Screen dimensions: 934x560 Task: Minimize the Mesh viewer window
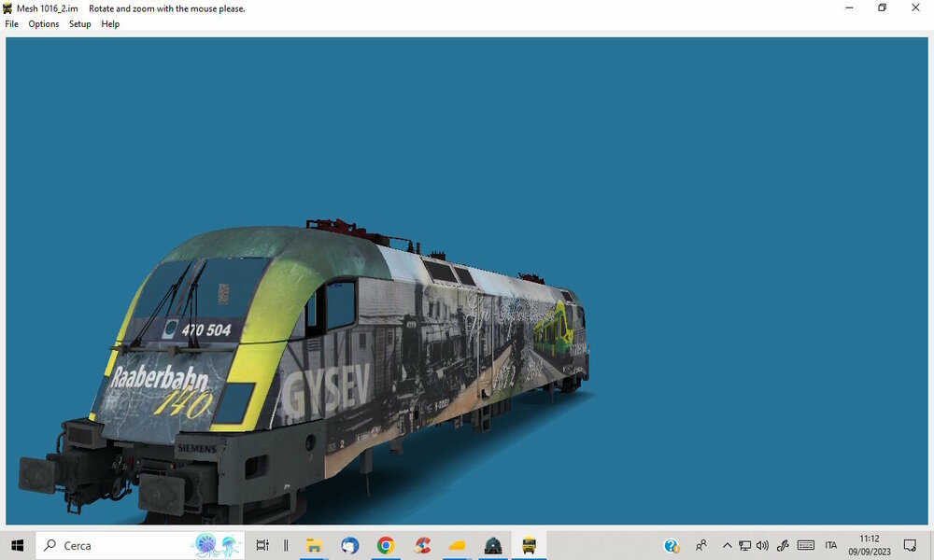[x=849, y=7]
